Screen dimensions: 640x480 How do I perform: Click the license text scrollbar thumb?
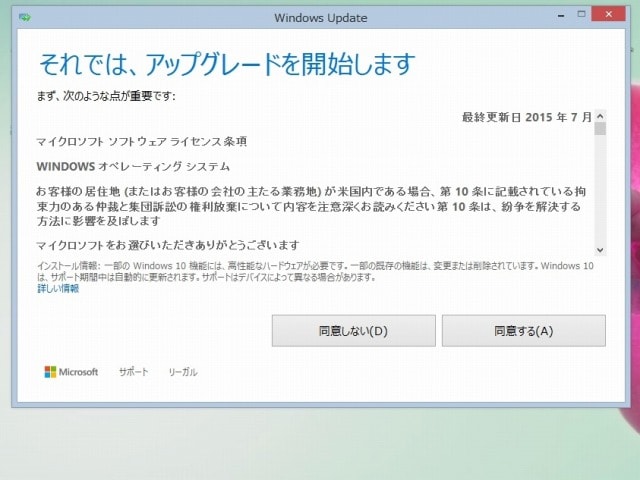600,128
